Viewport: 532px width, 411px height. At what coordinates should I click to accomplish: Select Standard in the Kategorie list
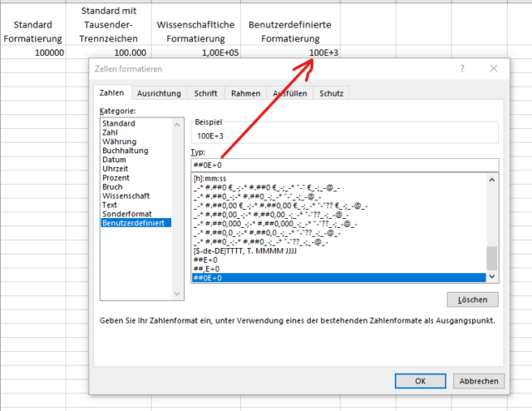(x=135, y=123)
